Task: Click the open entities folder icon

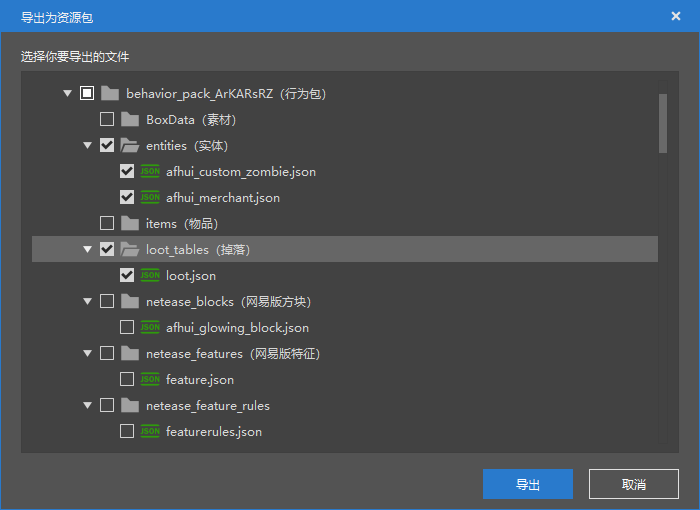Action: click(x=130, y=145)
